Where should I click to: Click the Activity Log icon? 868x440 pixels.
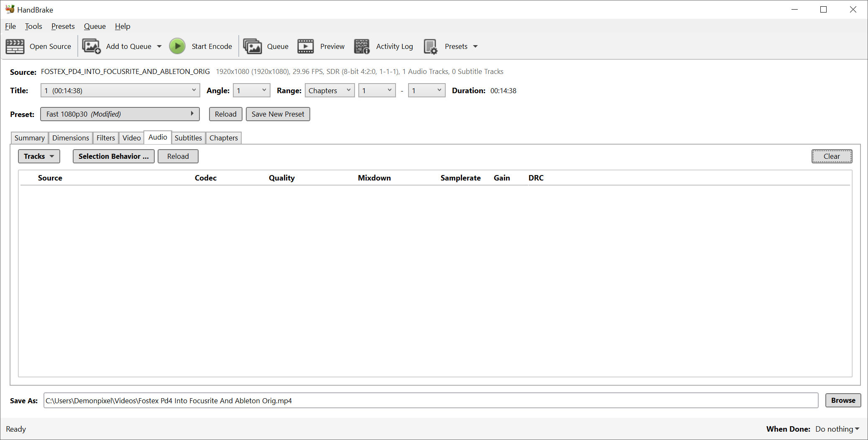(x=362, y=46)
